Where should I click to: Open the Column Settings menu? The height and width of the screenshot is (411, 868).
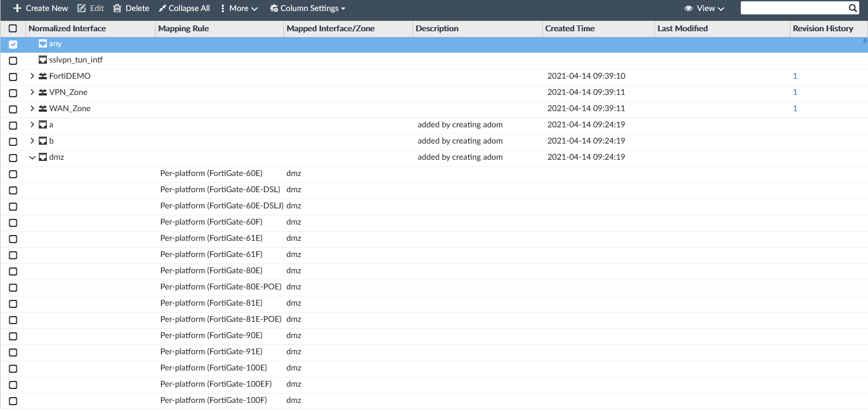(x=308, y=8)
